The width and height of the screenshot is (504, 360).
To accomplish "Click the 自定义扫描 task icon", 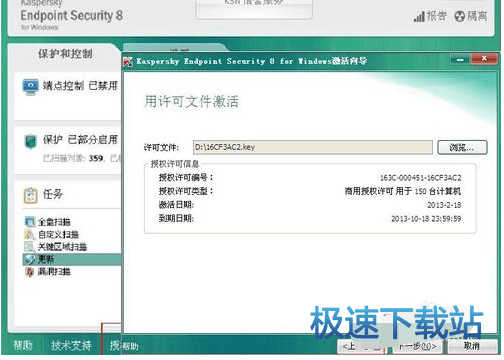I will pos(30,234).
